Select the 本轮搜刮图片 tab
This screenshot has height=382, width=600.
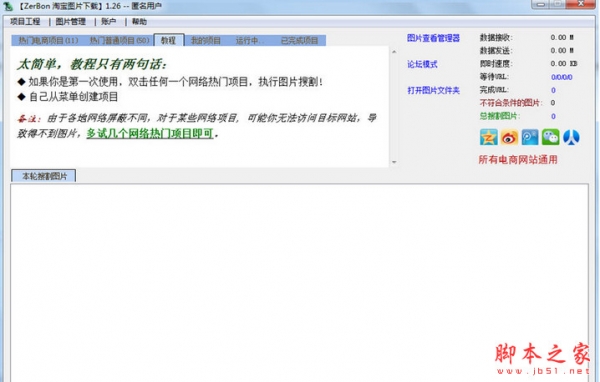[x=44, y=176]
